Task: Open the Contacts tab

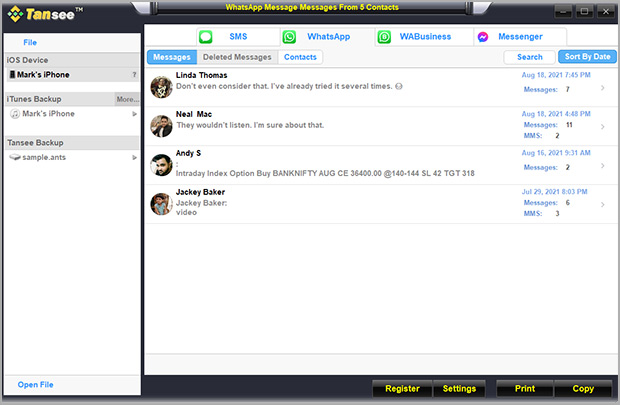Action: (300, 57)
